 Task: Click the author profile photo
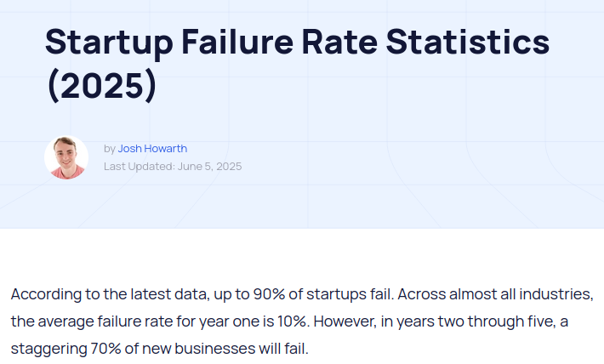pyautogui.click(x=66, y=157)
